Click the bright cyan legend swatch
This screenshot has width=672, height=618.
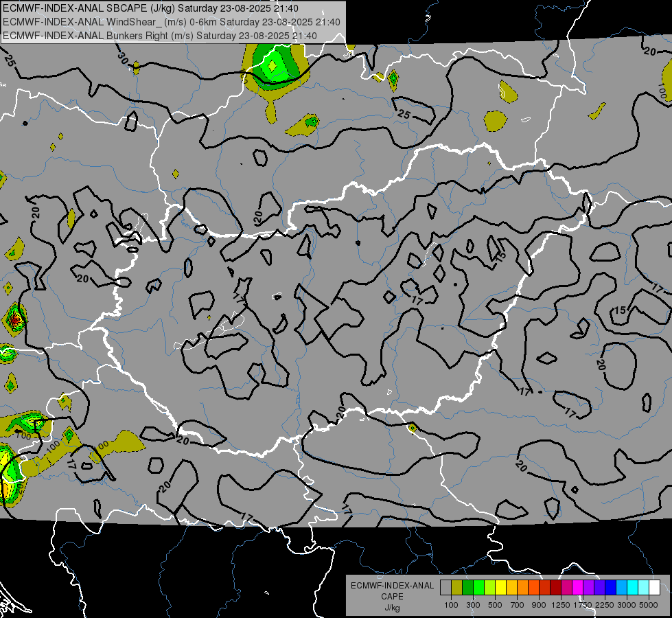[633, 587]
